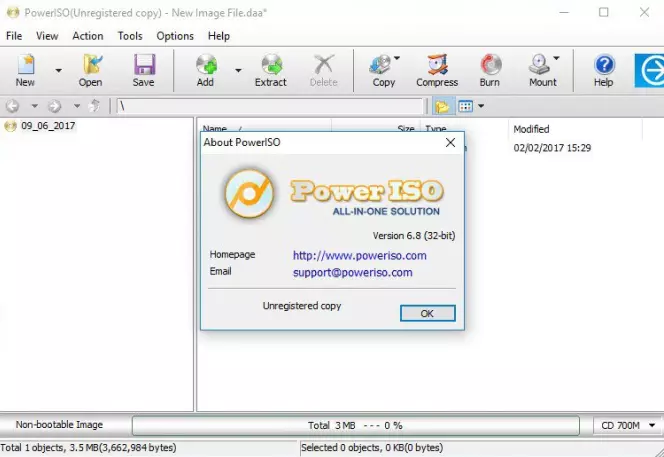The image size is (664, 457).
Task: Expand the Add button dropdown arrow
Action: tap(238, 71)
